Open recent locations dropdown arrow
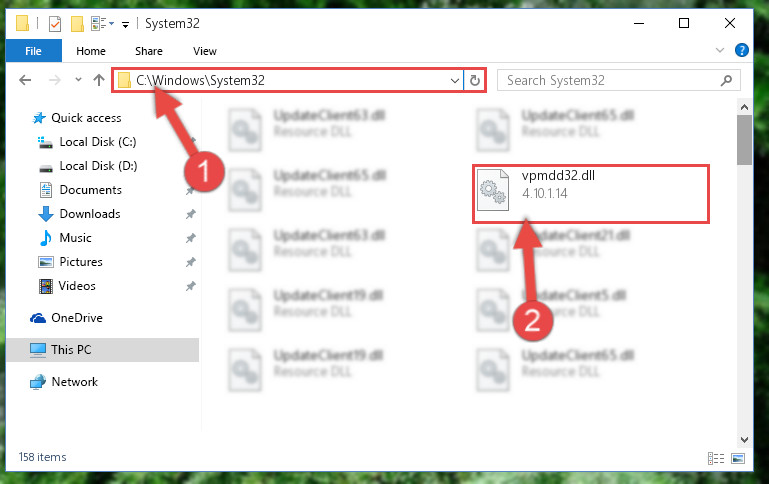This screenshot has width=769, height=484. tap(78, 79)
